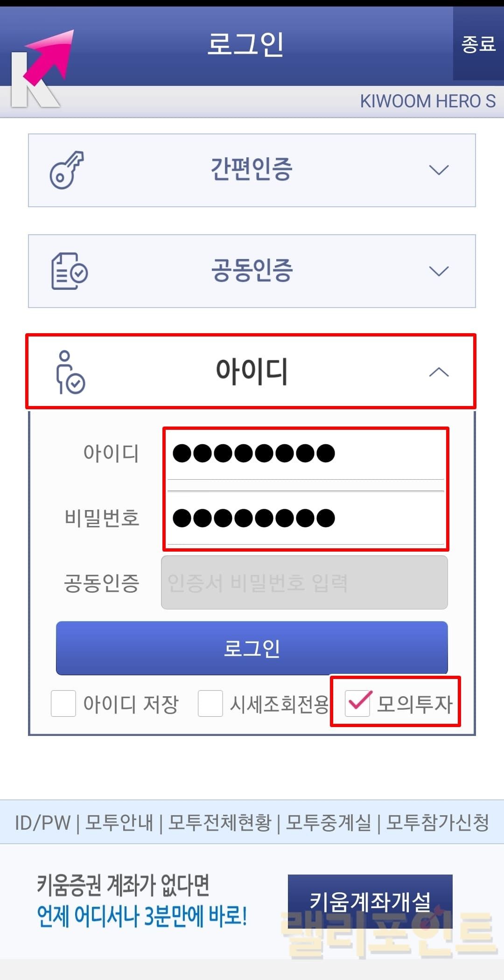Click the key icon beside 간편인증

coord(67,170)
